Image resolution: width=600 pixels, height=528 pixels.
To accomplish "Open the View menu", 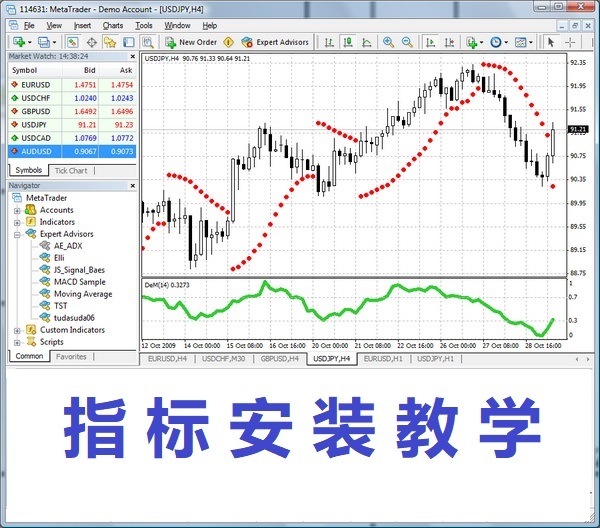I will point(54,26).
